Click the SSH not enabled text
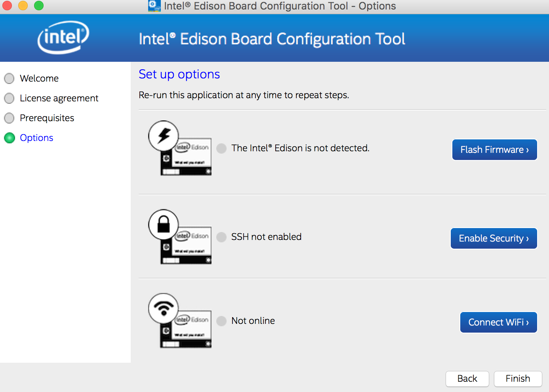 (266, 237)
